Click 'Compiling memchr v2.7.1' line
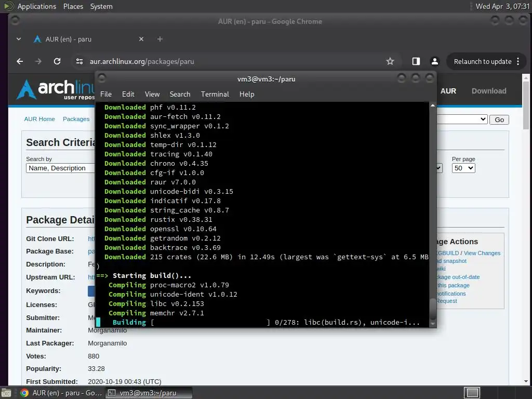 pyautogui.click(x=156, y=313)
